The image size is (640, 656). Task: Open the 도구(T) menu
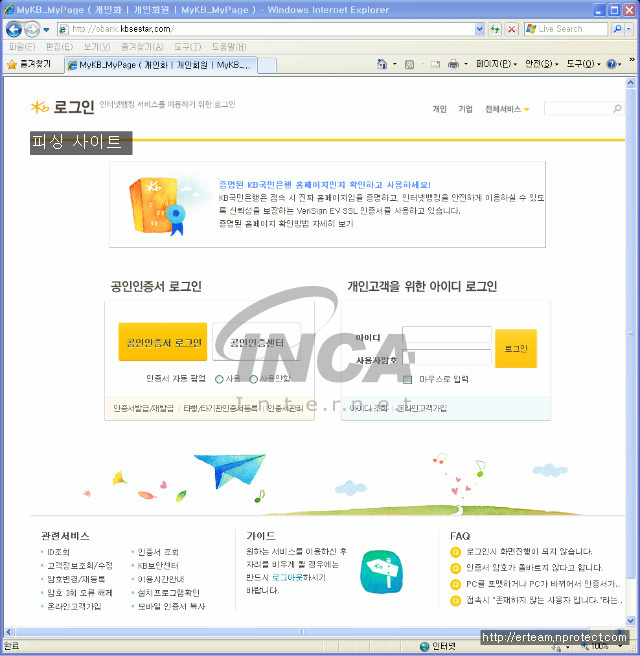pyautogui.click(x=187, y=47)
